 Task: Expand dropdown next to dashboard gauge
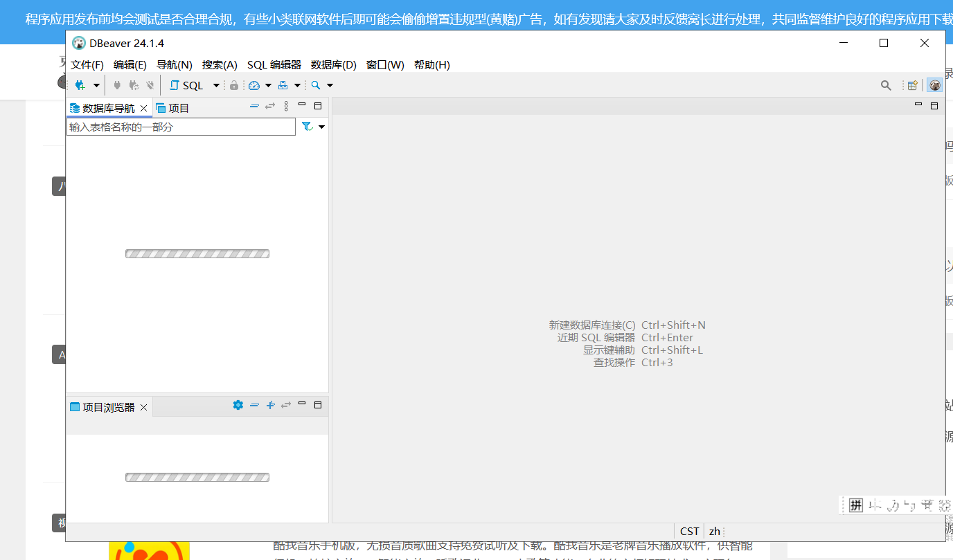point(268,85)
